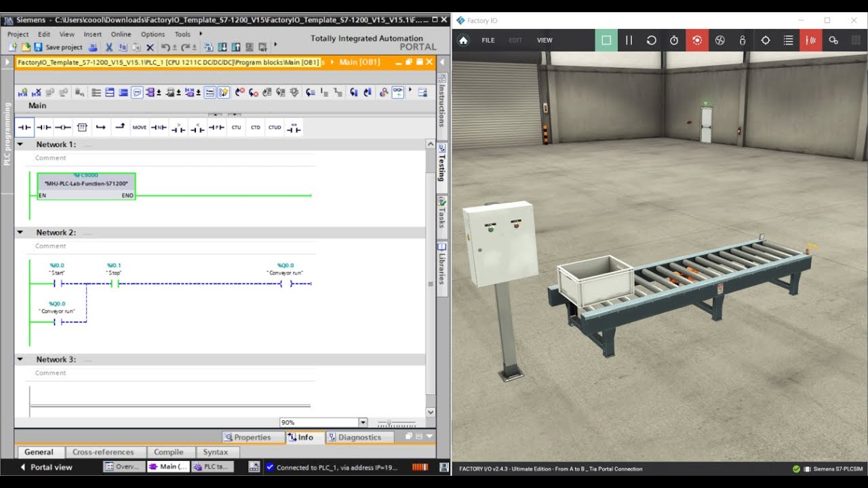Insert an empty box instruction
The image size is (868, 488).
coord(81,127)
